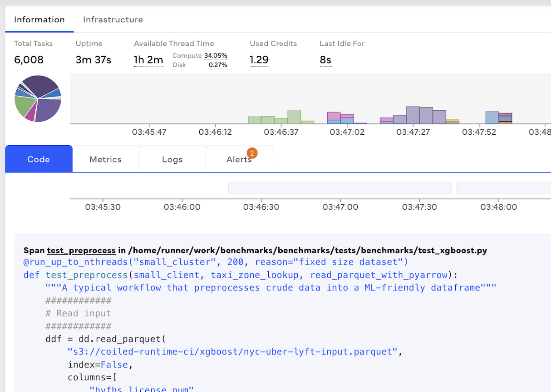The width and height of the screenshot is (551, 392).
Task: Open the Information tab
Action: pos(39,20)
